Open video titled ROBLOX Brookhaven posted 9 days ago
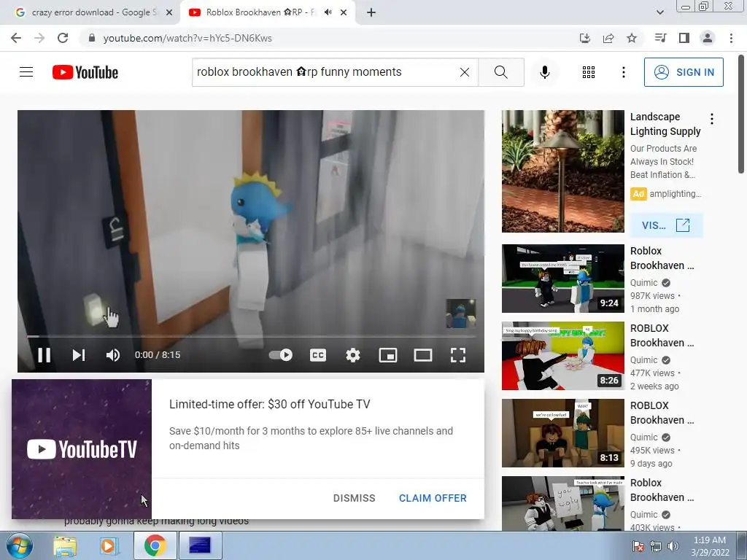Screen dimensions: 747x560 [x=662, y=413]
